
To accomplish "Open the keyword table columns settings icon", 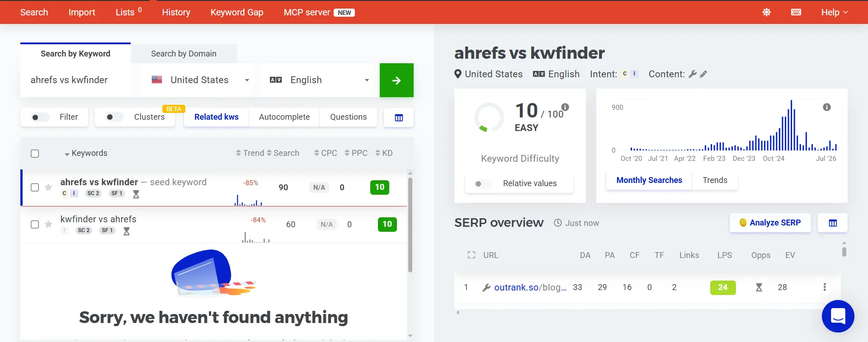I will tap(399, 117).
